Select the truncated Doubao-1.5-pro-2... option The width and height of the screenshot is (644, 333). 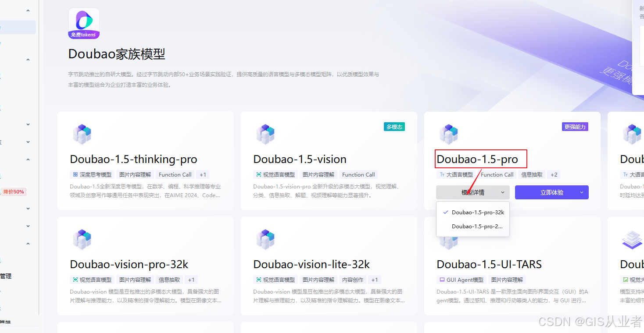(x=473, y=227)
